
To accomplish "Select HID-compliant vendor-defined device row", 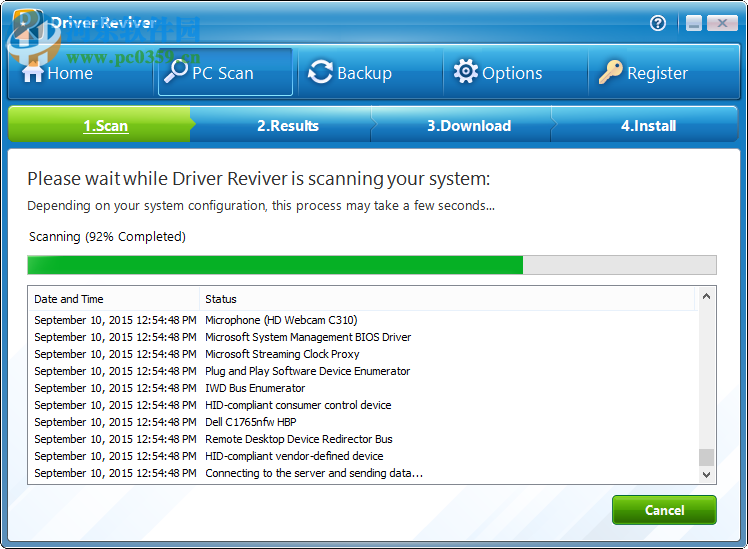I will tap(363, 456).
